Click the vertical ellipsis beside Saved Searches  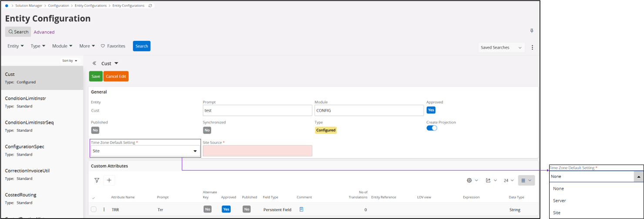tap(532, 47)
